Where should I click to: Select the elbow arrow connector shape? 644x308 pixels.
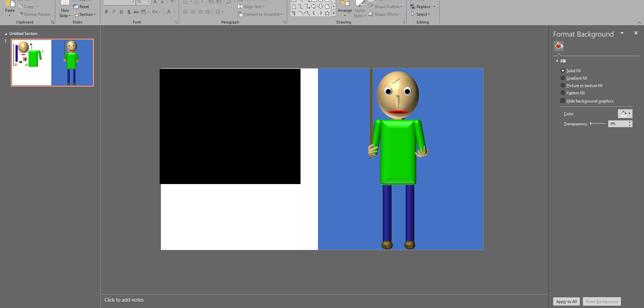(307, 6)
